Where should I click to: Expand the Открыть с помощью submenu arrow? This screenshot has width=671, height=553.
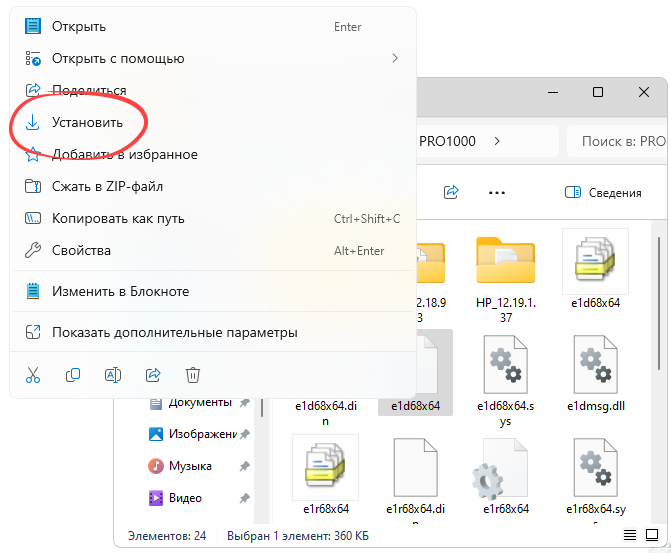click(x=395, y=58)
